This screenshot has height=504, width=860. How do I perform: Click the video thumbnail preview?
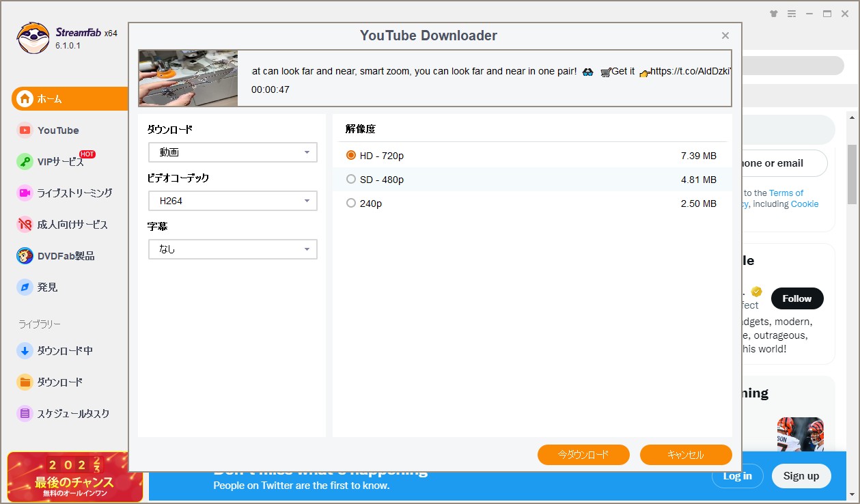[189, 78]
